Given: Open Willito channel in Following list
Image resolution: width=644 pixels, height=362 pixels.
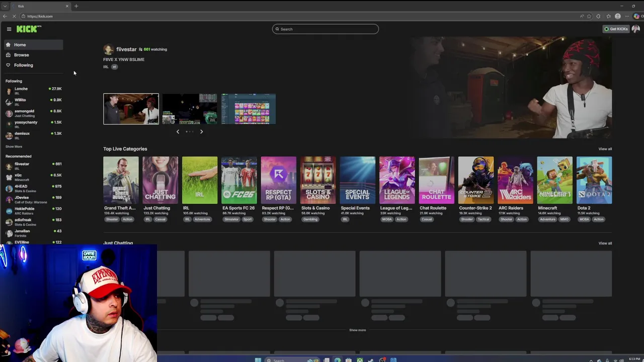Looking at the screenshot, I should [x=33, y=102].
